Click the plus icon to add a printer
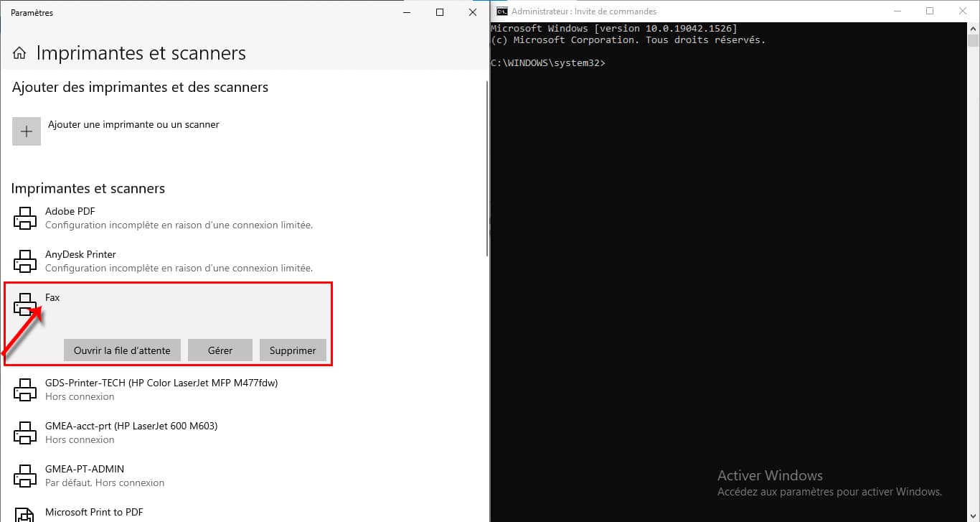Screen dimensions: 980x522 27,131
